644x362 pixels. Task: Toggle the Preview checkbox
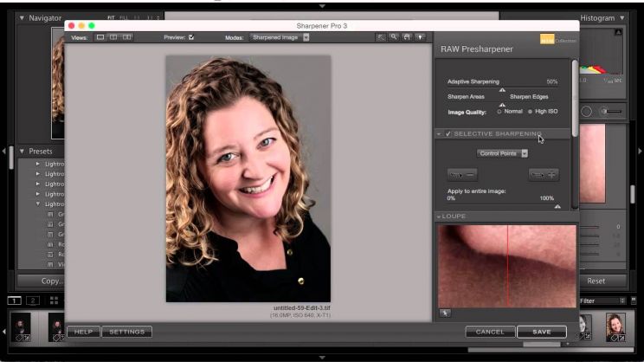click(191, 37)
